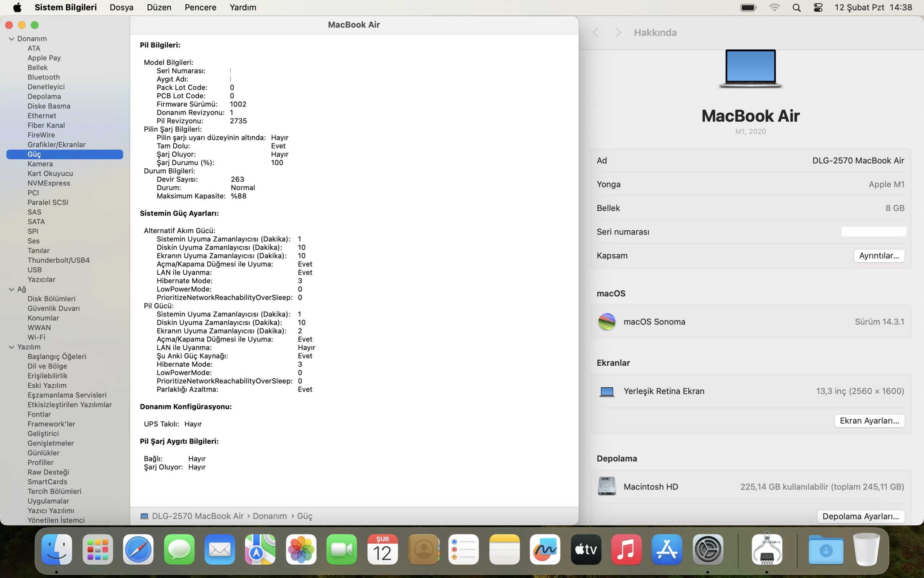Image resolution: width=924 pixels, height=578 pixels.
Task: Go forward in Hakkında window
Action: (x=618, y=33)
